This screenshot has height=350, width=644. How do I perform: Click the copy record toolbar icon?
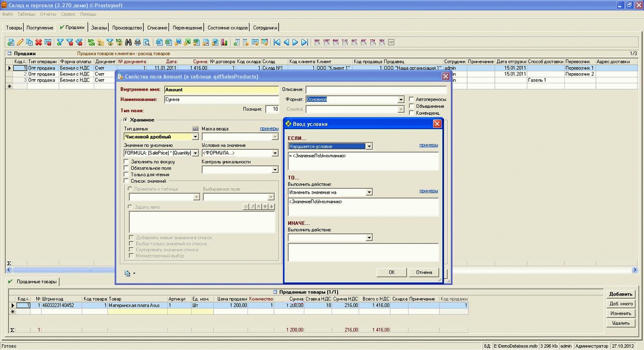(29, 42)
